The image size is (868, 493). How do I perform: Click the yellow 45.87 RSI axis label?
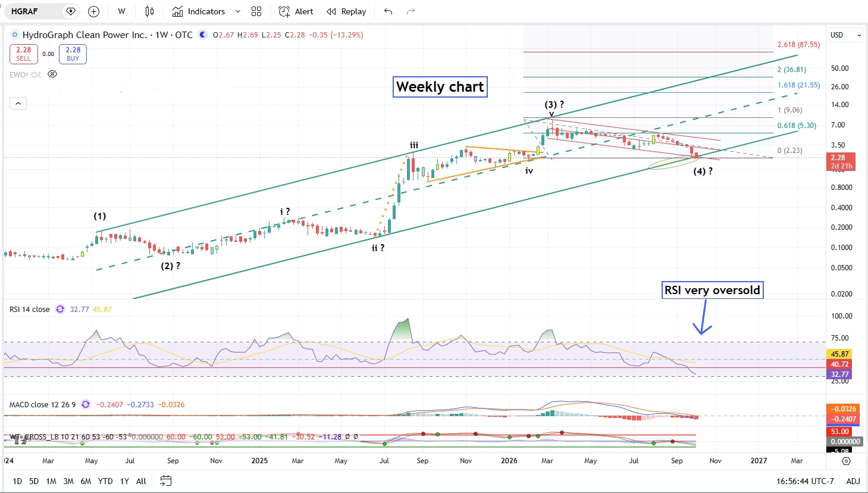(x=839, y=354)
